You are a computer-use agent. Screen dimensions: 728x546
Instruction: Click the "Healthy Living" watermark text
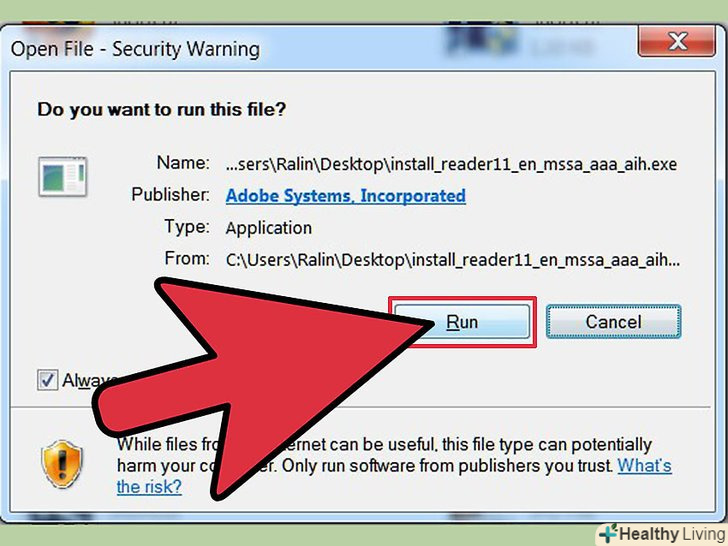[x=672, y=534]
